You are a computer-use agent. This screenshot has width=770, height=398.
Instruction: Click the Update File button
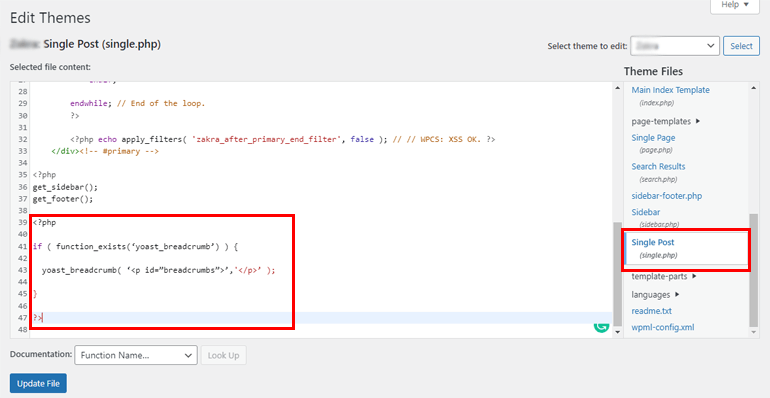point(38,384)
